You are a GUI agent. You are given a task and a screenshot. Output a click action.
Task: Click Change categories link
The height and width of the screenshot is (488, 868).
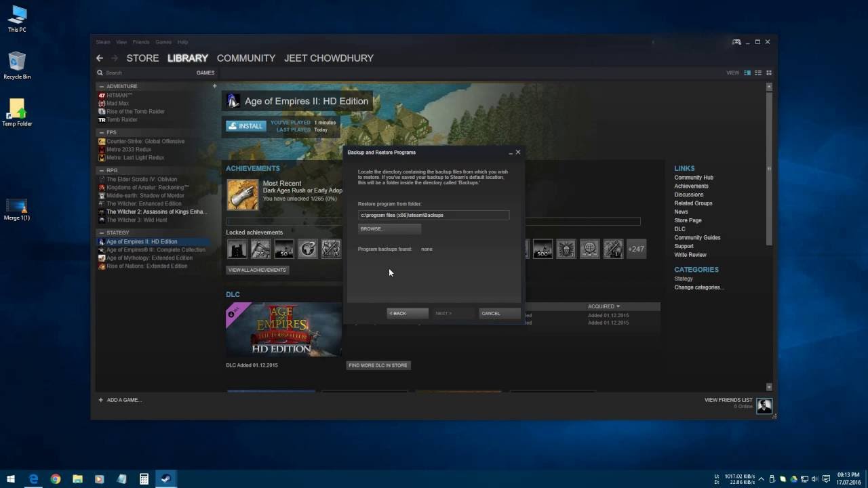pyautogui.click(x=699, y=287)
